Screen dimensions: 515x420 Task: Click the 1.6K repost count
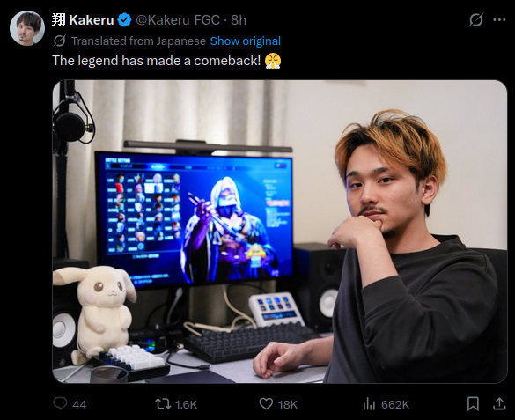[187, 404]
